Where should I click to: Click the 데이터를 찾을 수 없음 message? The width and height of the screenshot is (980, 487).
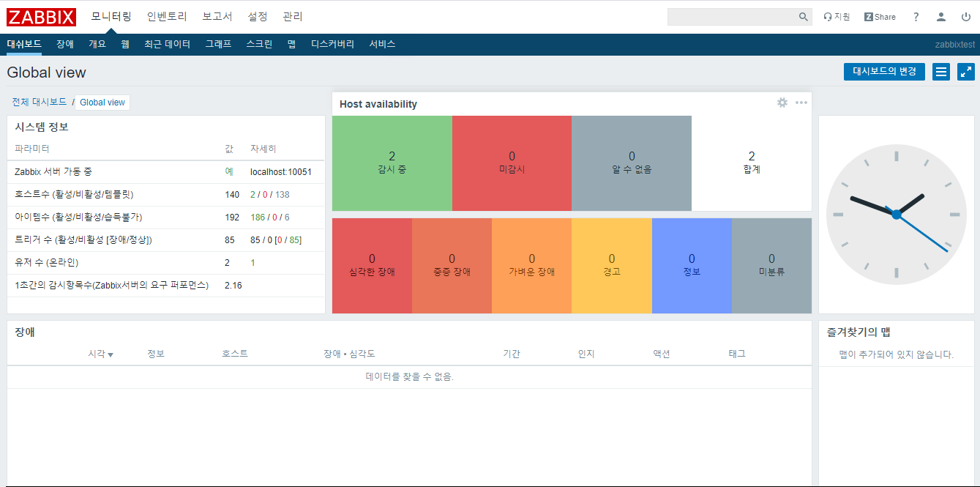coord(410,376)
